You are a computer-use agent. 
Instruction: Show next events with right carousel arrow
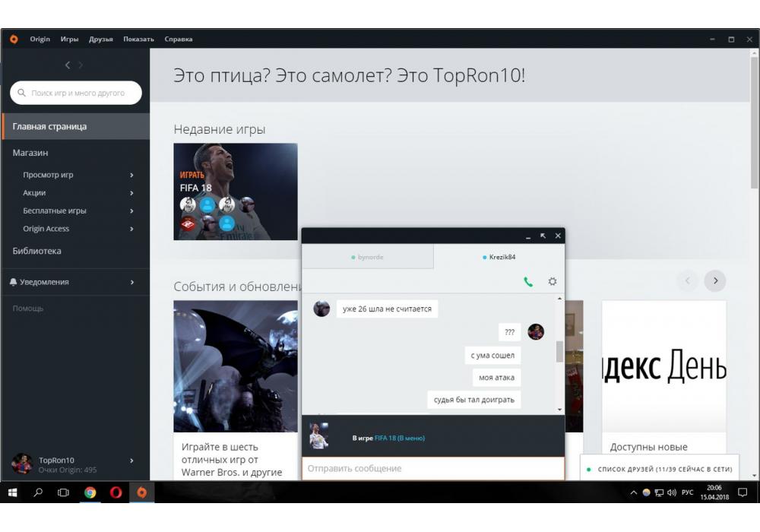715,280
